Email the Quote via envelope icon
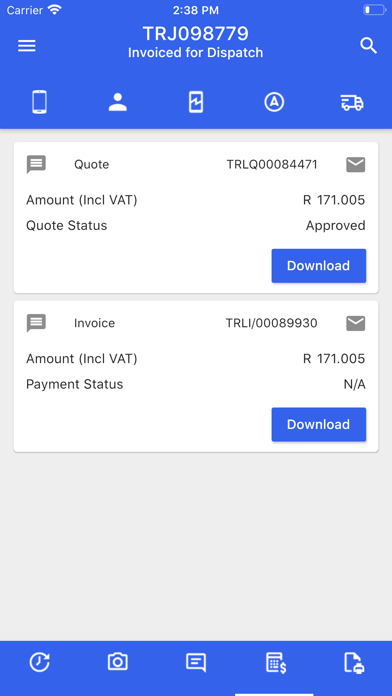Image resolution: width=392 pixels, height=696 pixels. point(356,165)
